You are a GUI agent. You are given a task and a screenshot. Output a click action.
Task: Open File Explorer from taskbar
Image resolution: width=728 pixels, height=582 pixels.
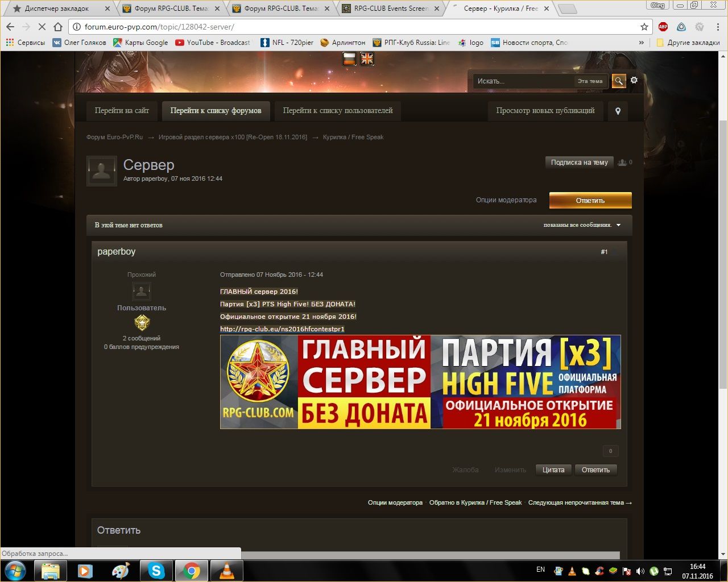click(x=51, y=571)
